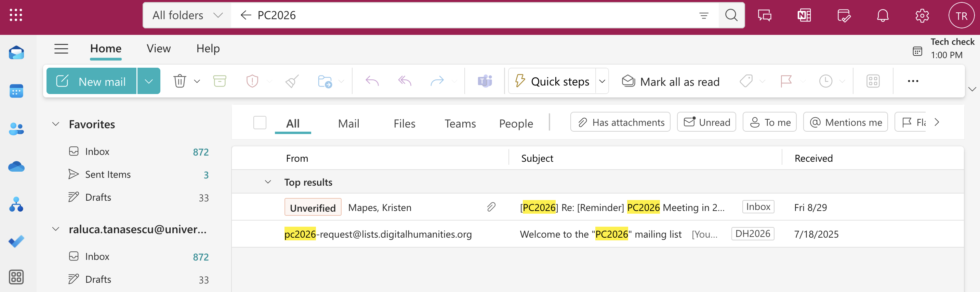Collapse the Favorites folder group
This screenshot has height=292, width=980.
pyautogui.click(x=55, y=124)
